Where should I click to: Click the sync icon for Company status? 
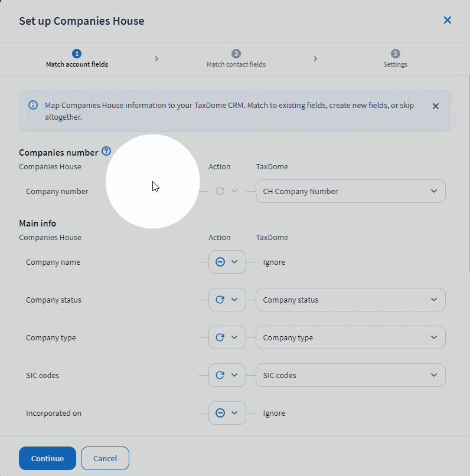tap(220, 300)
